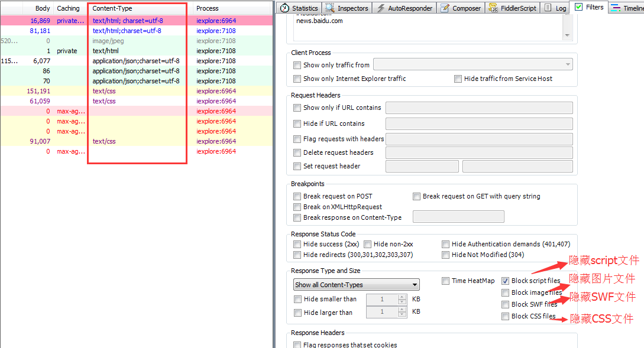Enable Show only traffic from checkbox
Image resolution: width=644 pixels, height=348 pixels.
(x=297, y=65)
